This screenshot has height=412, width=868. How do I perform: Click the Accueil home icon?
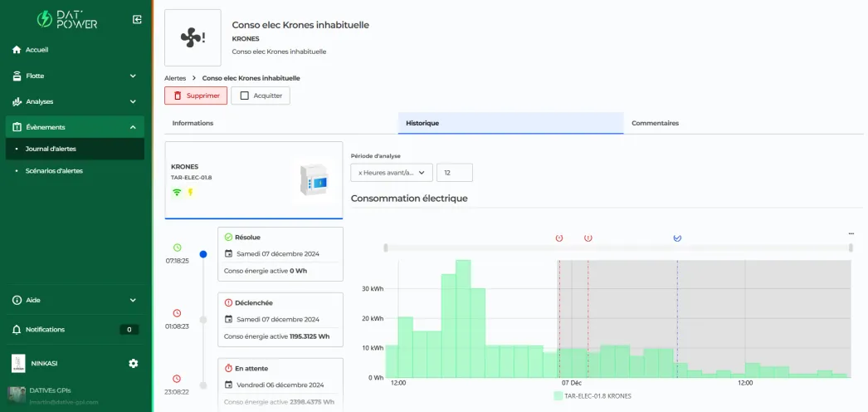[17, 50]
